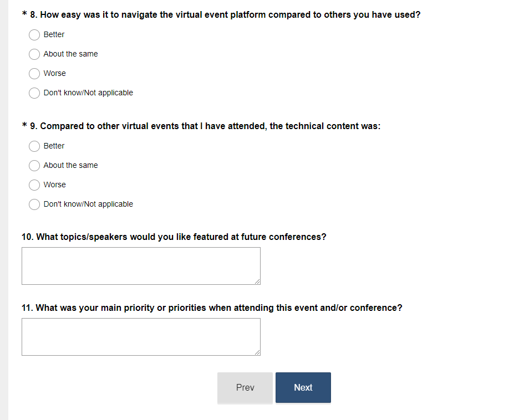This screenshot has height=420, width=509.
Task: Click the question 10 topics/speakers heading
Action: tap(174, 237)
